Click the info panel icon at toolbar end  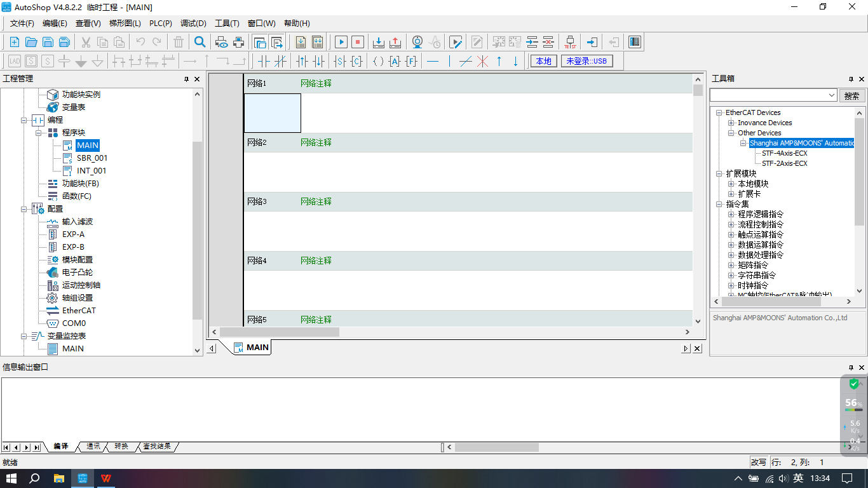tap(634, 42)
